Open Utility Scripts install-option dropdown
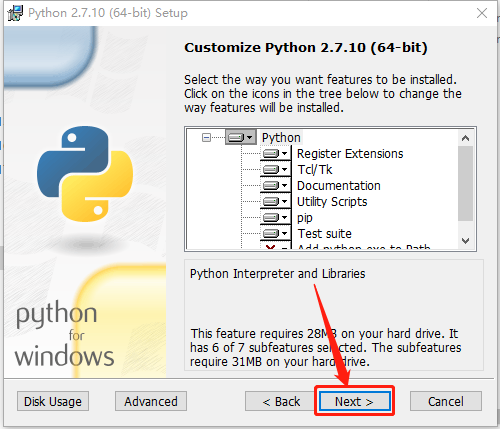This screenshot has width=500, height=429. [275, 201]
